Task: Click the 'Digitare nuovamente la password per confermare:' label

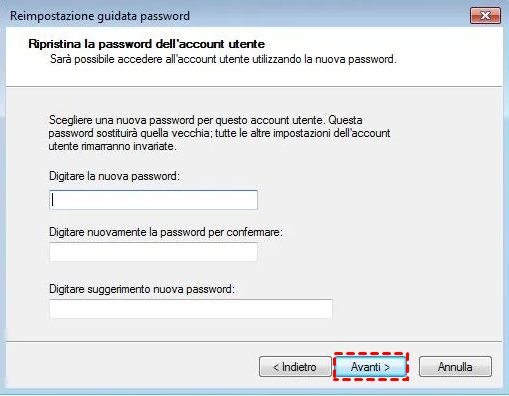Action: (166, 232)
